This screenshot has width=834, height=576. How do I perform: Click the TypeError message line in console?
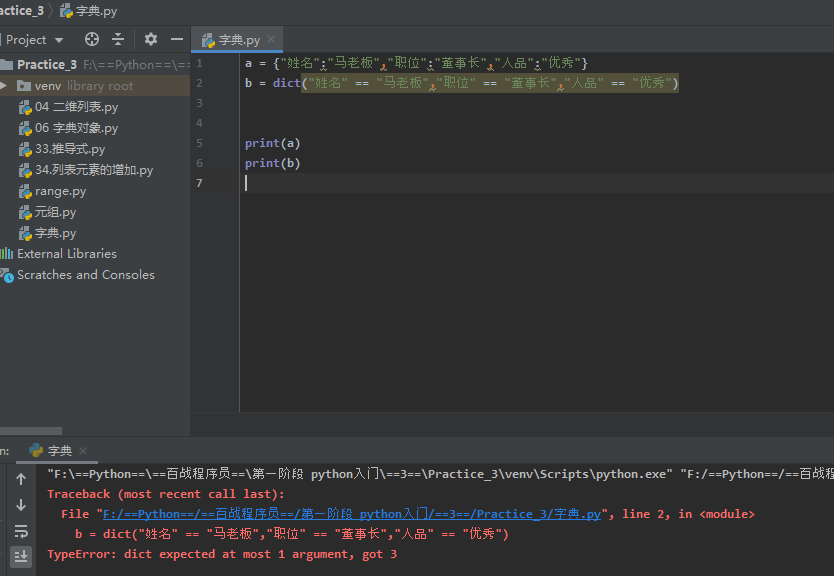222,554
